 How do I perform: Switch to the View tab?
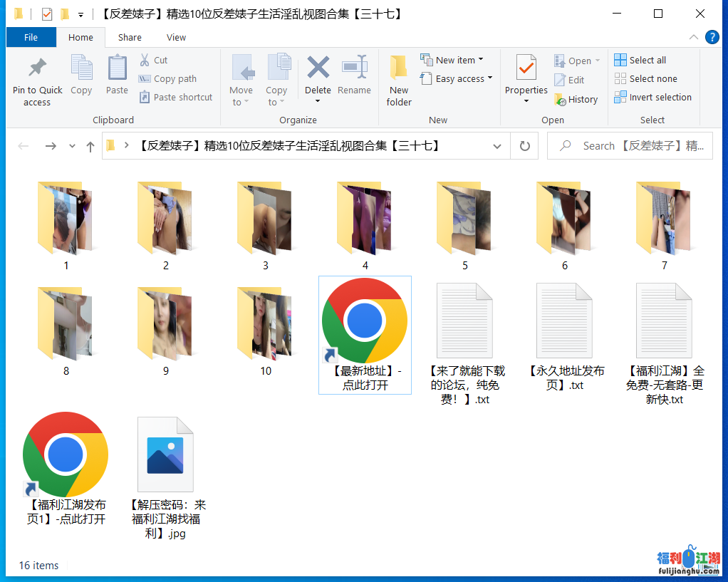coord(176,37)
